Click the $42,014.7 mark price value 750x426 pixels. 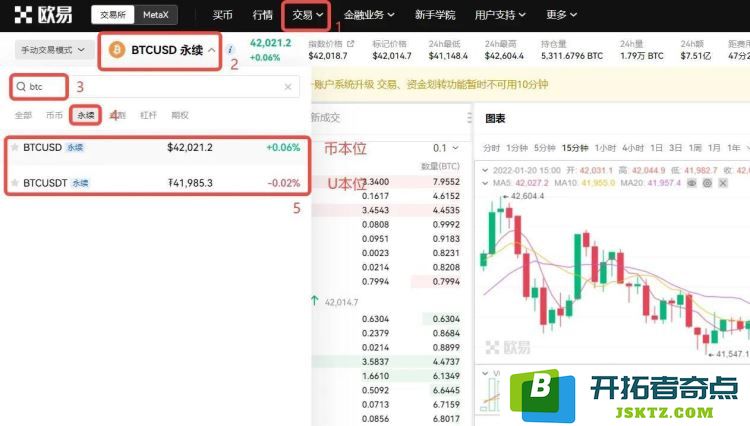click(x=392, y=56)
